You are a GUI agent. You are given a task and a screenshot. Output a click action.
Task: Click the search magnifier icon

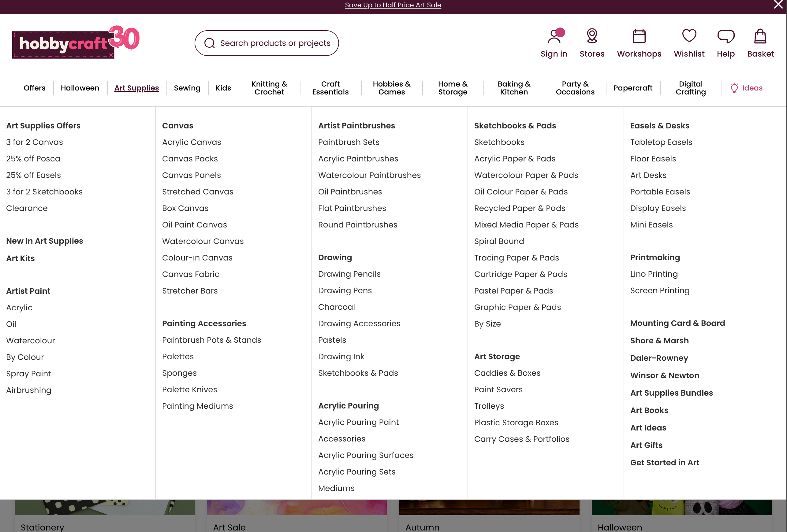coord(210,43)
